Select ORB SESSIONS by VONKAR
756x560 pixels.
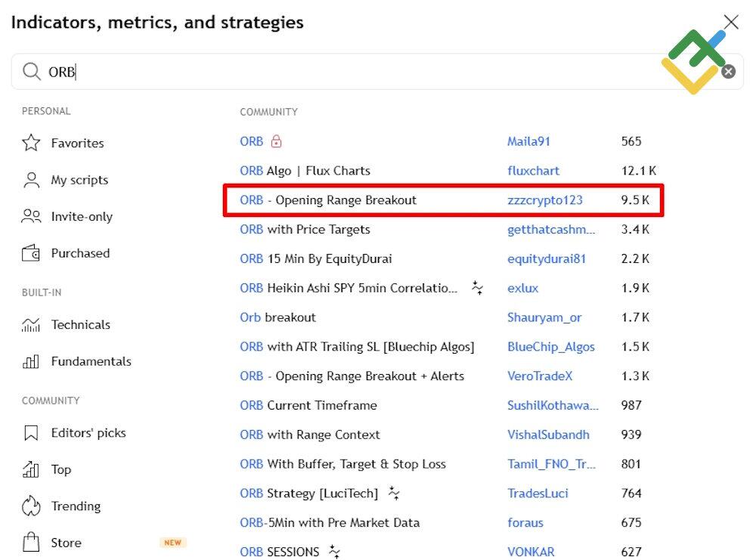point(280,552)
